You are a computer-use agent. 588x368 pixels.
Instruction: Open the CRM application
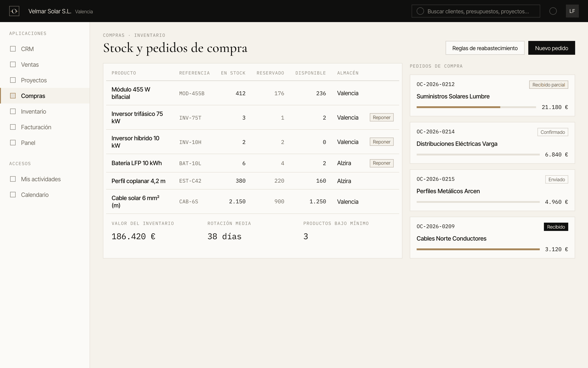[45, 49]
